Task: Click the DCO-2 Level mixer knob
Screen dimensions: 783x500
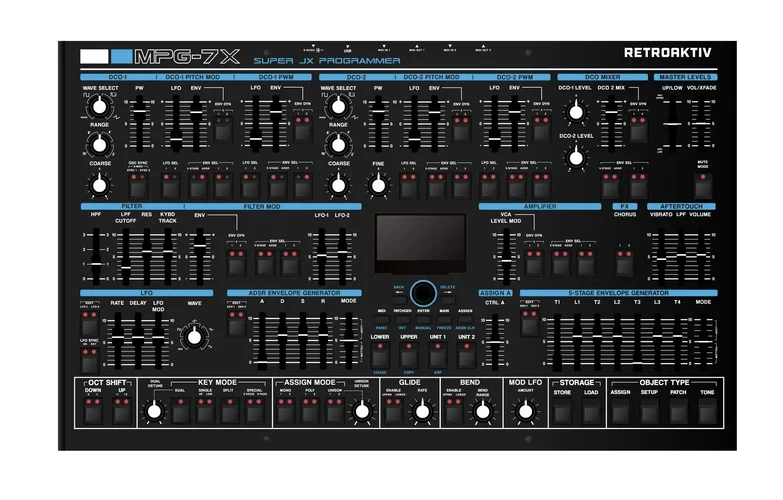Action: tap(576, 158)
